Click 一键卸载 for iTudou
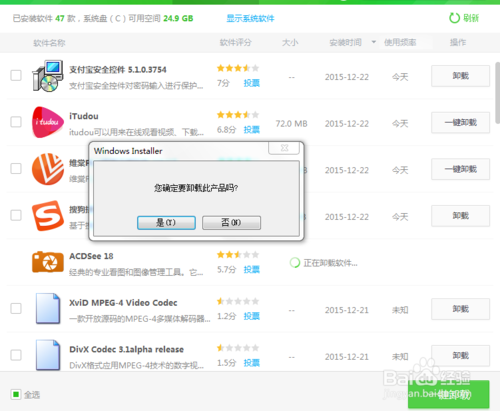Image resolution: width=500 pixels, height=411 pixels. [460, 123]
